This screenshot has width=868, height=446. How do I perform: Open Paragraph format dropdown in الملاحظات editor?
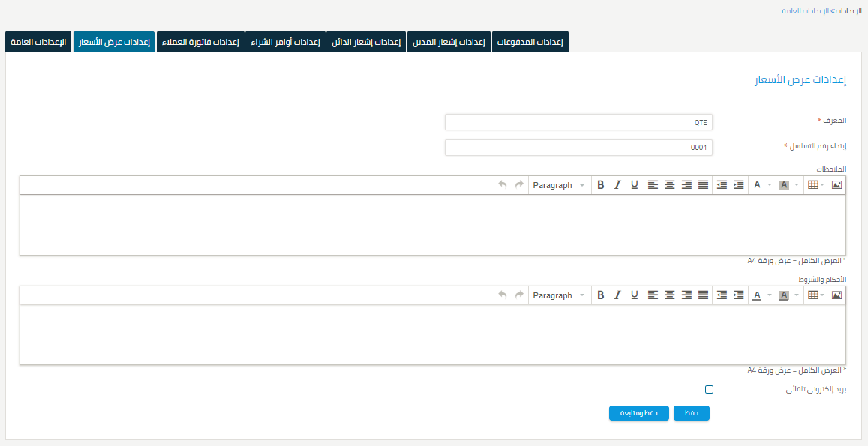[x=558, y=185]
